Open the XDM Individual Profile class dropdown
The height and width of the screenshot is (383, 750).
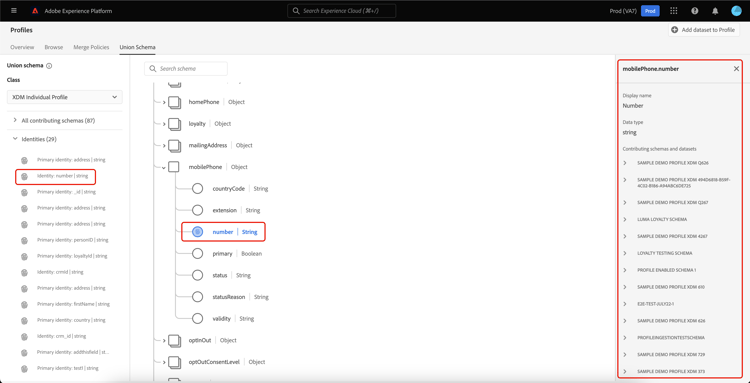point(65,97)
